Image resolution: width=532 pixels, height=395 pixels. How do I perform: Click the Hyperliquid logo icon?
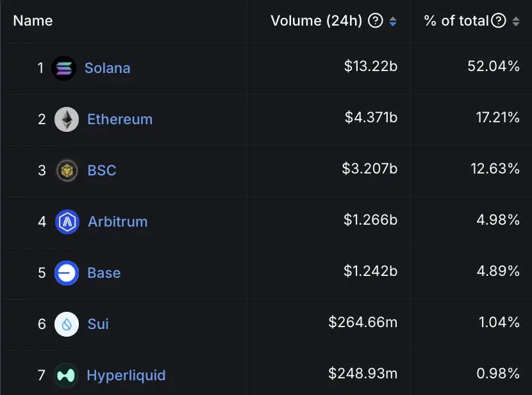(67, 375)
